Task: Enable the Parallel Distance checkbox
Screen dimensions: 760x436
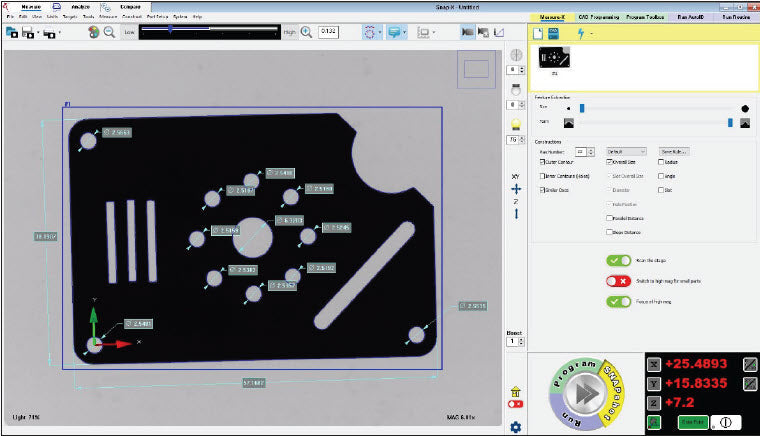Action: coord(609,218)
